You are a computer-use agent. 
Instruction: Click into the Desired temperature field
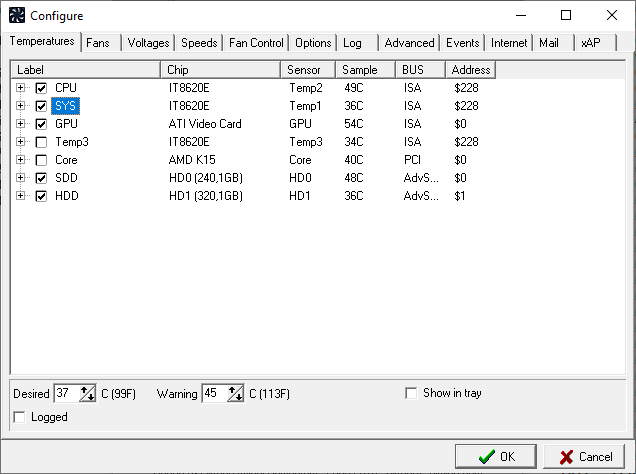coord(67,393)
